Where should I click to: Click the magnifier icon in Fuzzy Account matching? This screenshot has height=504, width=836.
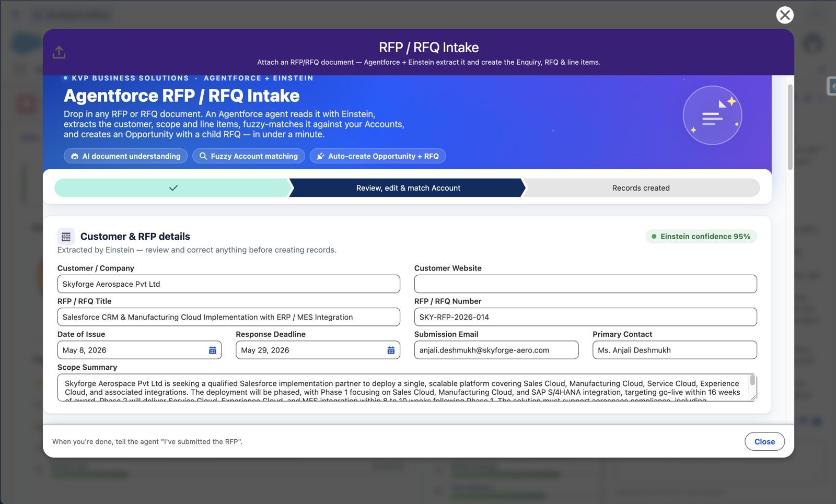[x=203, y=156]
